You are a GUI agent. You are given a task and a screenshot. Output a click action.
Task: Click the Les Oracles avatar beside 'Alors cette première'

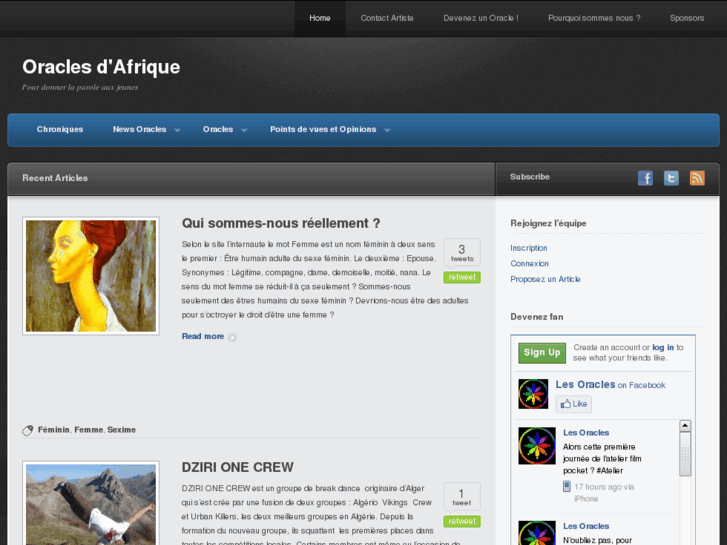click(x=537, y=446)
